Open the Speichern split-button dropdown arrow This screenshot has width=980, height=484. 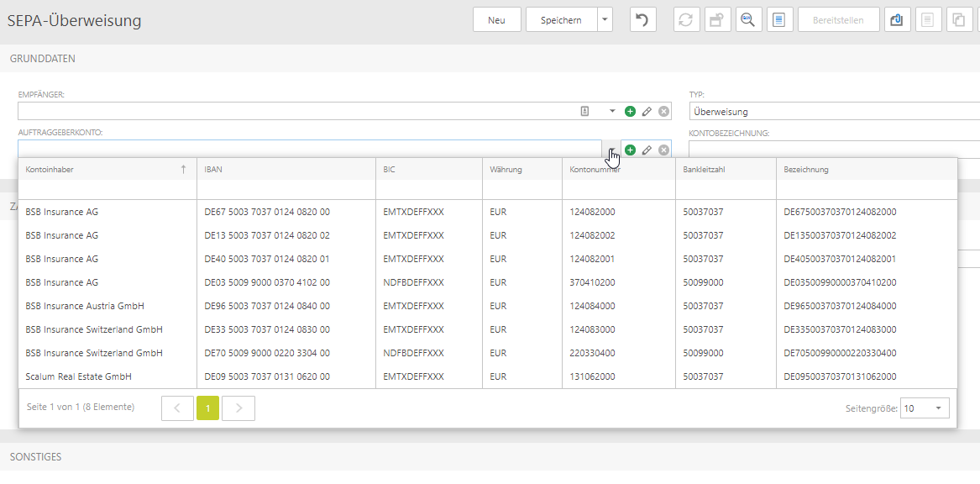[605, 20]
